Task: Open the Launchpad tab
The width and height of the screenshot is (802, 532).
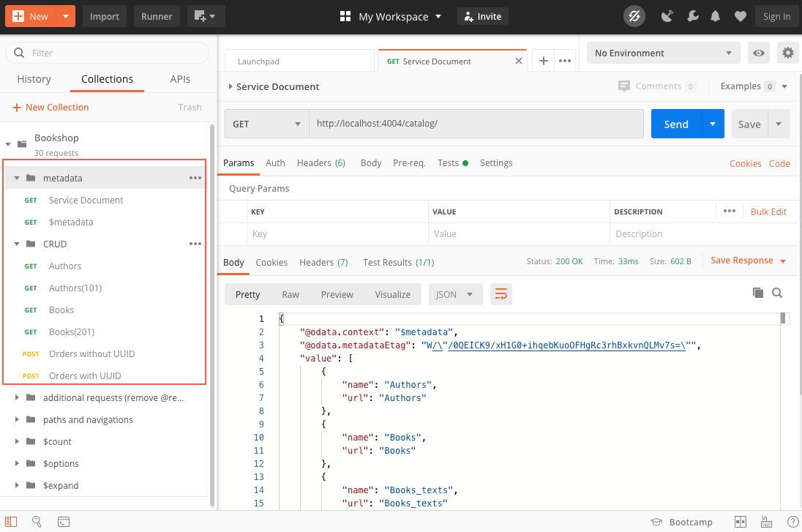Action: click(299, 61)
